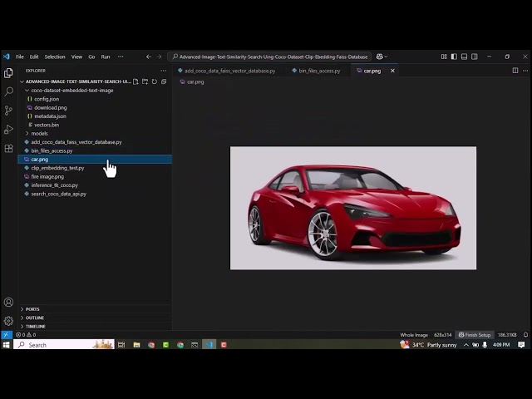532x399 pixels.
Task: Click Finish Setup in status bar
Action: click(x=475, y=334)
